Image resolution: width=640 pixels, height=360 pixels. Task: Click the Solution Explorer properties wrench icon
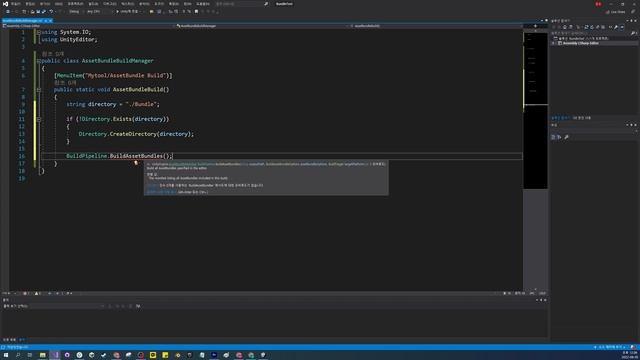tap(616, 27)
